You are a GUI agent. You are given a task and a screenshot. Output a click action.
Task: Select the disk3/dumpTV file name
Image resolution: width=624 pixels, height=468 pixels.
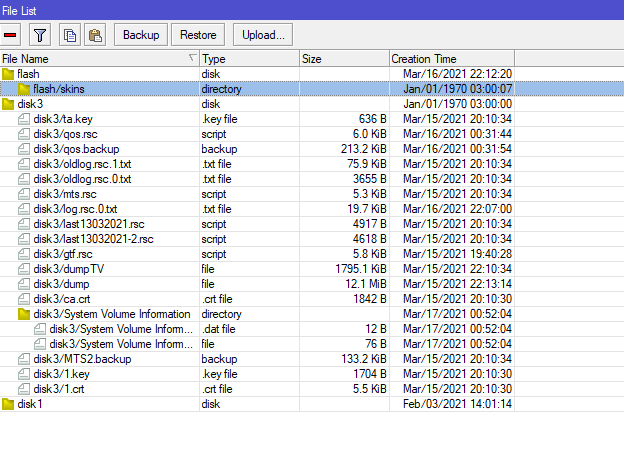coord(68,269)
